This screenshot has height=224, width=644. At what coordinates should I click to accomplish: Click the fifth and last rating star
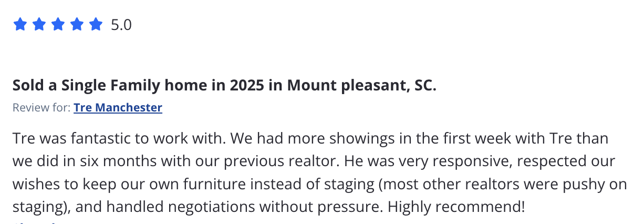point(96,25)
